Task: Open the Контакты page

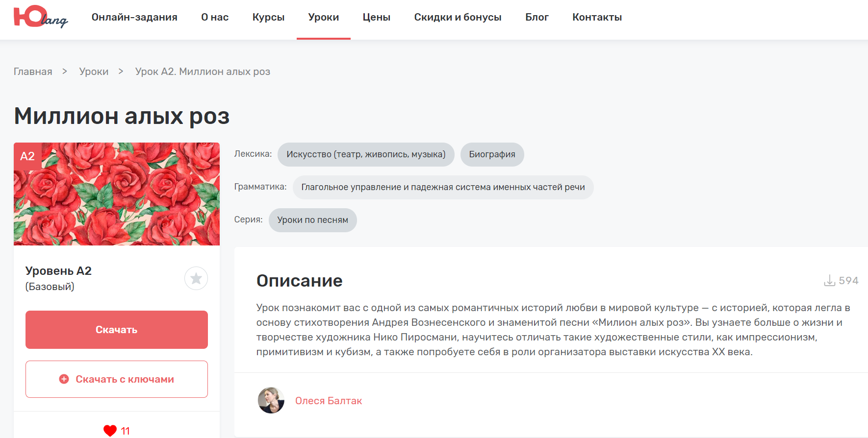Action: click(597, 17)
